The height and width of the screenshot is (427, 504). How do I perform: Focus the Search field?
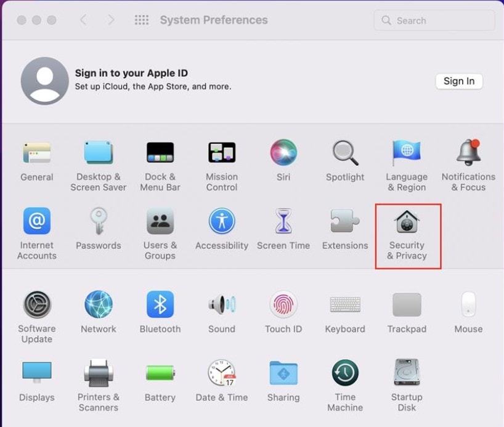[434, 20]
